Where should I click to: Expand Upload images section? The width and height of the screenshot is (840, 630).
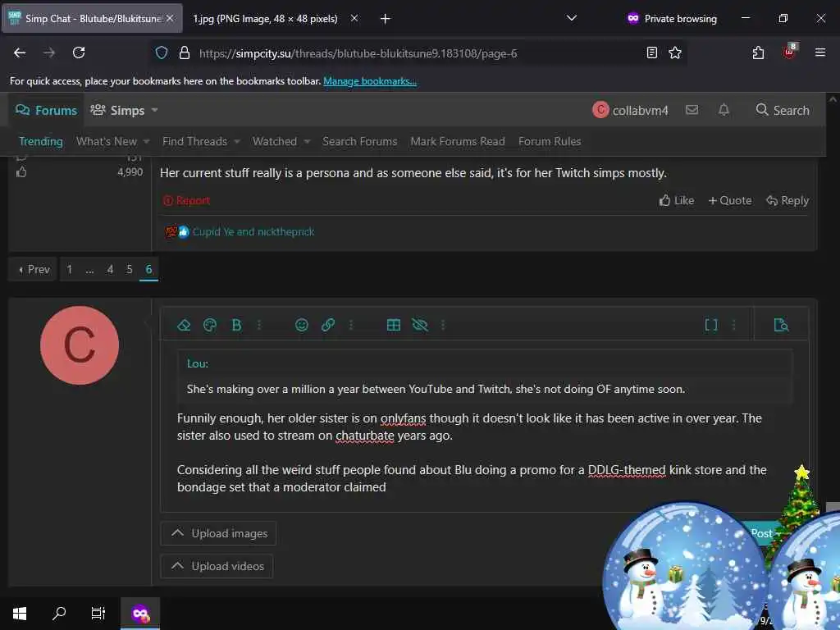[x=218, y=533]
